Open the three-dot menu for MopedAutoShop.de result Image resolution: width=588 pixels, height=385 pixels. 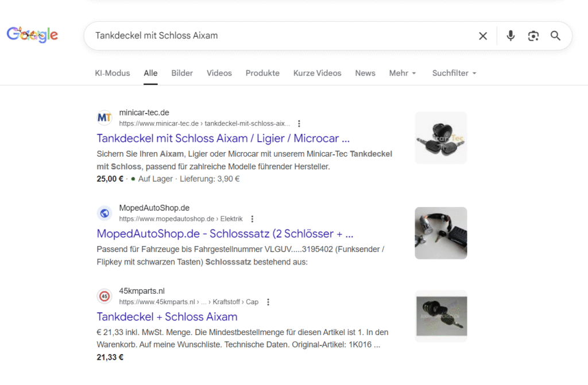pos(253,219)
